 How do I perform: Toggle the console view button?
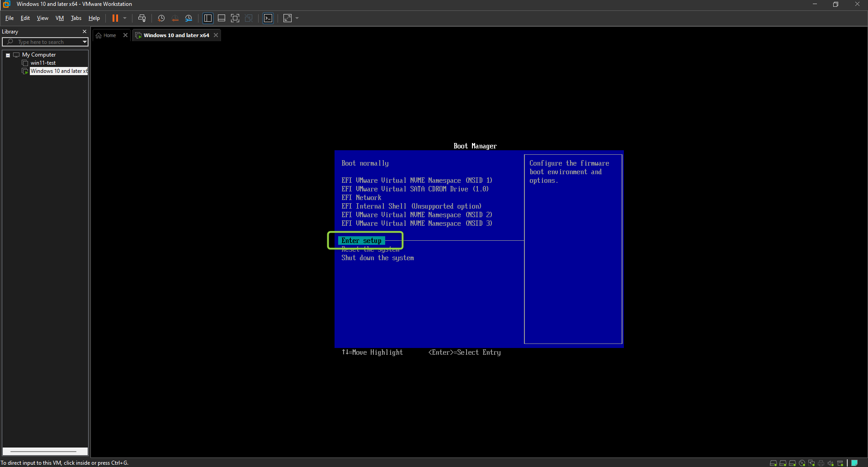tap(268, 18)
